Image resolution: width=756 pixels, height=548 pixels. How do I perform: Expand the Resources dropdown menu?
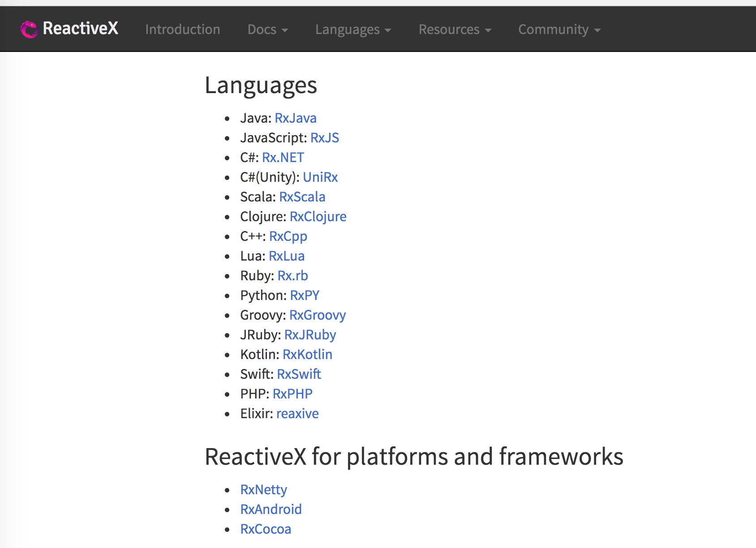pos(455,30)
